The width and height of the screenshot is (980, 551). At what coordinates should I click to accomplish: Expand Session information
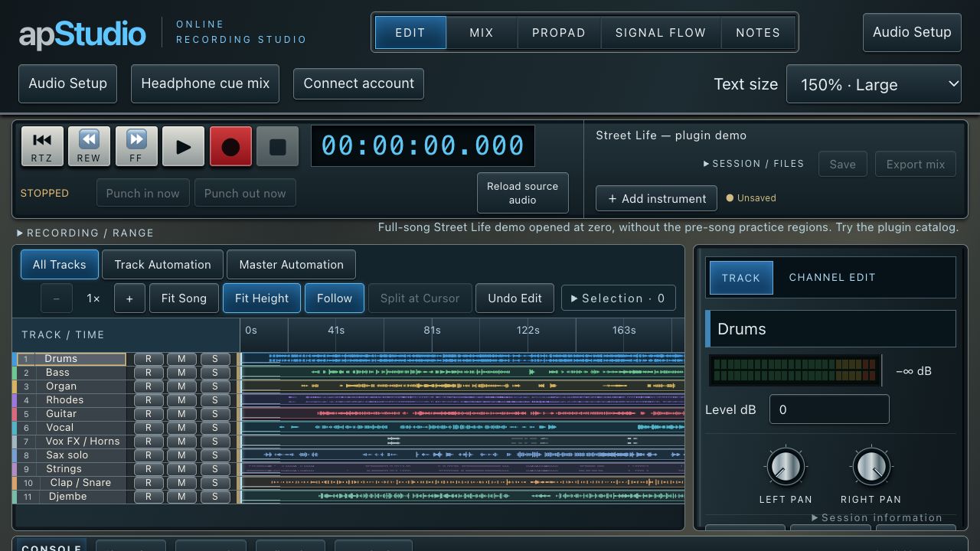877,518
